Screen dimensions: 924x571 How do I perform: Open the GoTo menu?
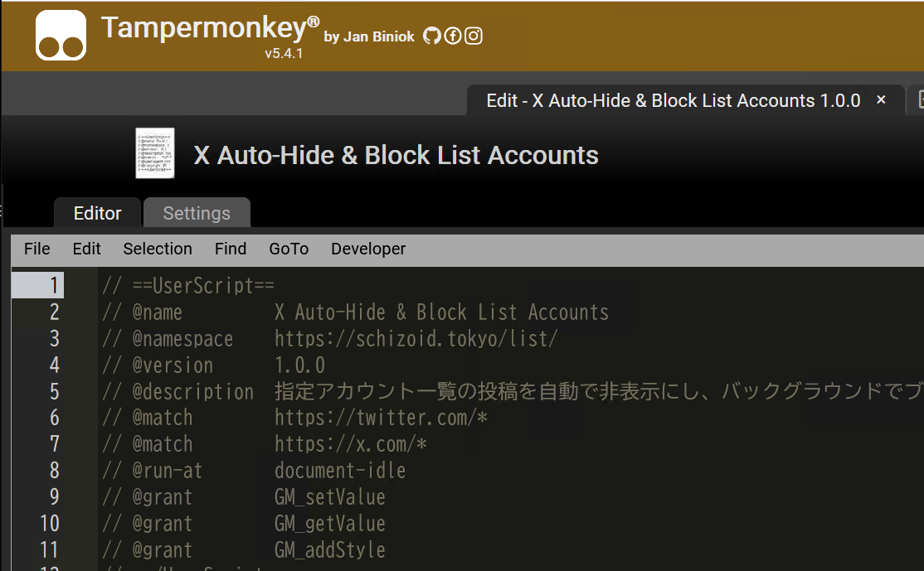[289, 249]
